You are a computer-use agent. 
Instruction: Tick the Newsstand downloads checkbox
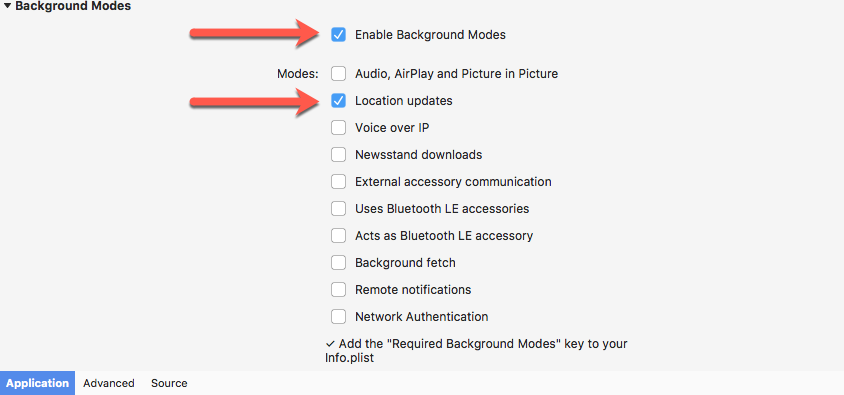[x=339, y=155]
